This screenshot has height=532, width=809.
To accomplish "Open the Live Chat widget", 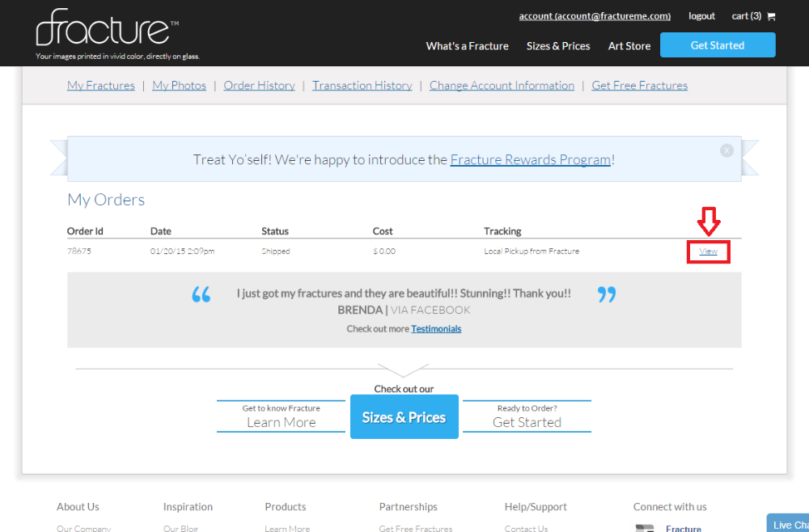I will coord(788,523).
